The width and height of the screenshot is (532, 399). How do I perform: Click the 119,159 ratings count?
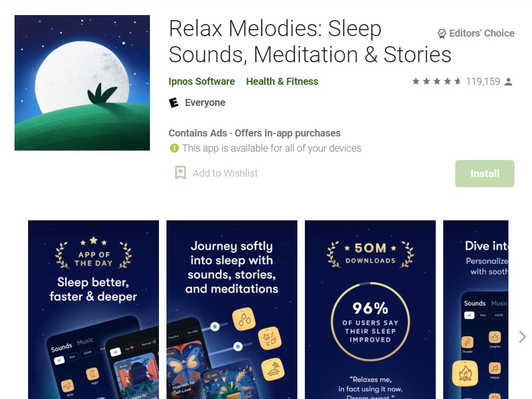[483, 81]
